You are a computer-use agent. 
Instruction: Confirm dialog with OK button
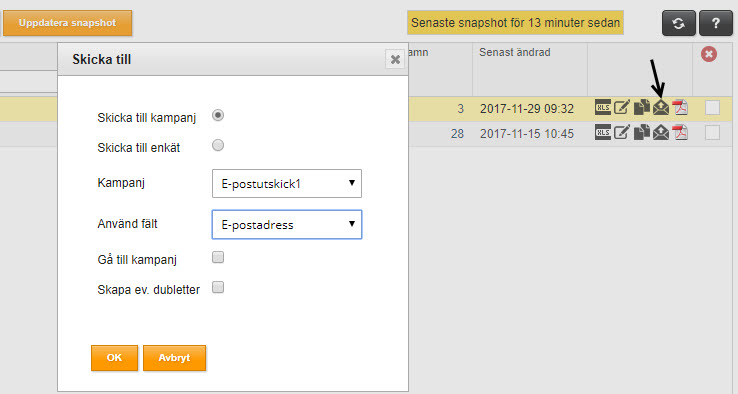114,358
